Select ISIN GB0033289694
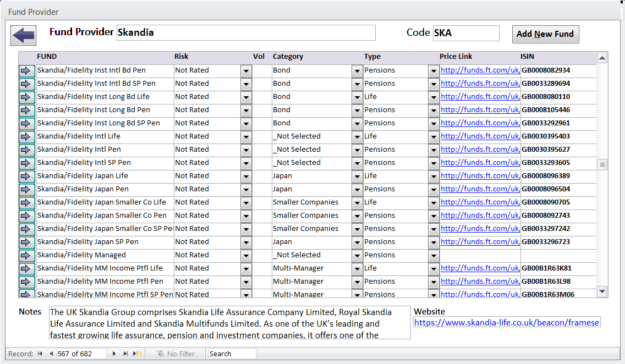This screenshot has height=364, width=625. pyautogui.click(x=546, y=84)
